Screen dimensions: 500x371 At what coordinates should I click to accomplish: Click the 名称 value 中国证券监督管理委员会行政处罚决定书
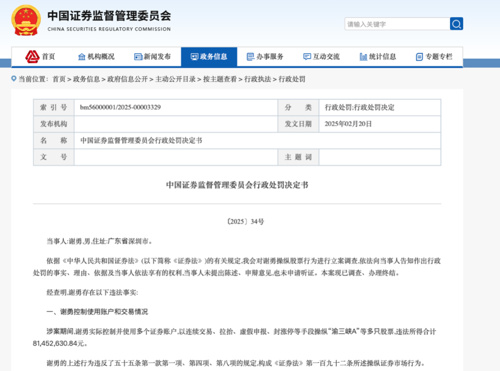pyautogui.click(x=141, y=141)
